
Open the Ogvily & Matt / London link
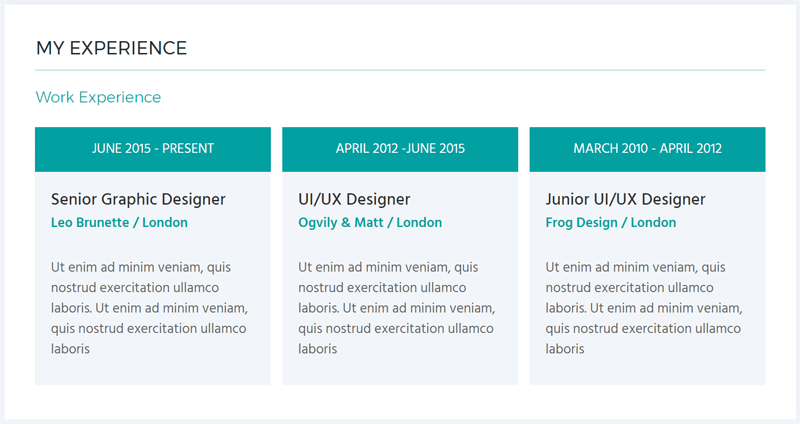coord(370,223)
